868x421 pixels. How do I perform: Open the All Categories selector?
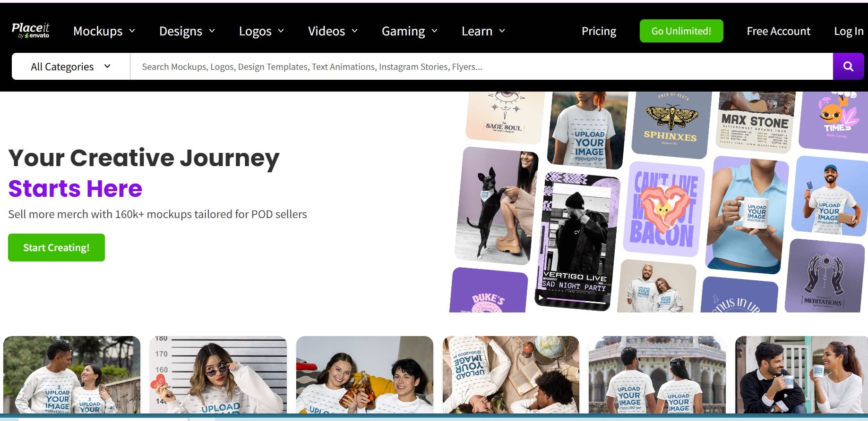coord(71,67)
